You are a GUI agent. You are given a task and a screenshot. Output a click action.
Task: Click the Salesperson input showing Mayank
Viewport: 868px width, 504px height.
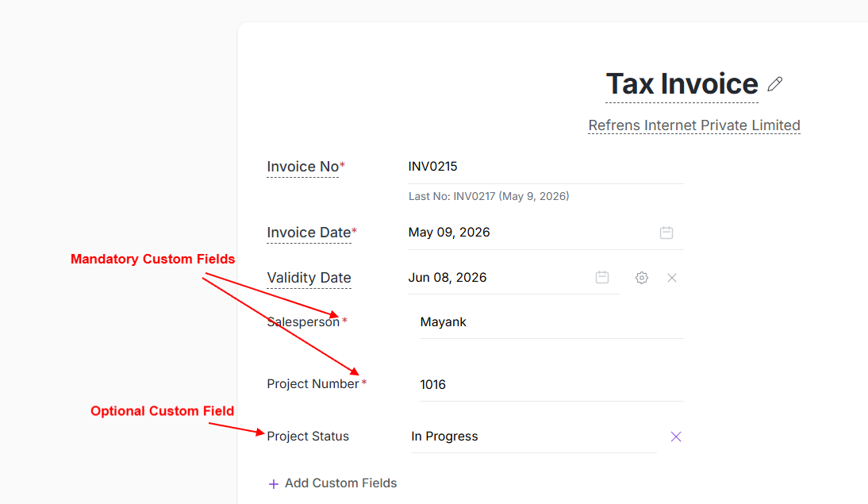click(551, 322)
